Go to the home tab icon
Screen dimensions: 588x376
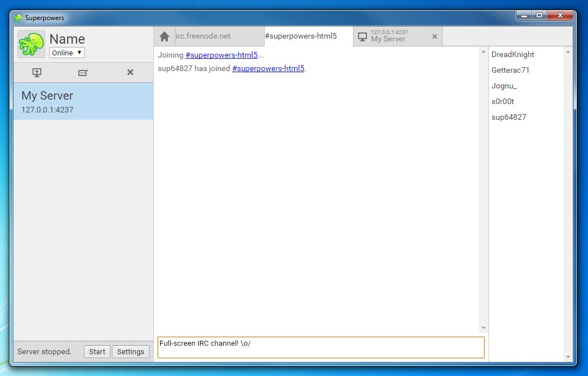click(164, 36)
